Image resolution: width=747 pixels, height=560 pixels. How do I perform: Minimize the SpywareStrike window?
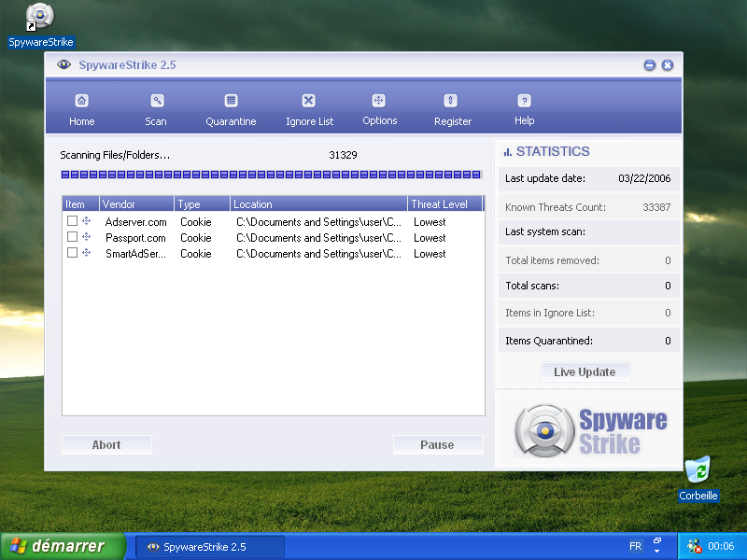coord(649,65)
